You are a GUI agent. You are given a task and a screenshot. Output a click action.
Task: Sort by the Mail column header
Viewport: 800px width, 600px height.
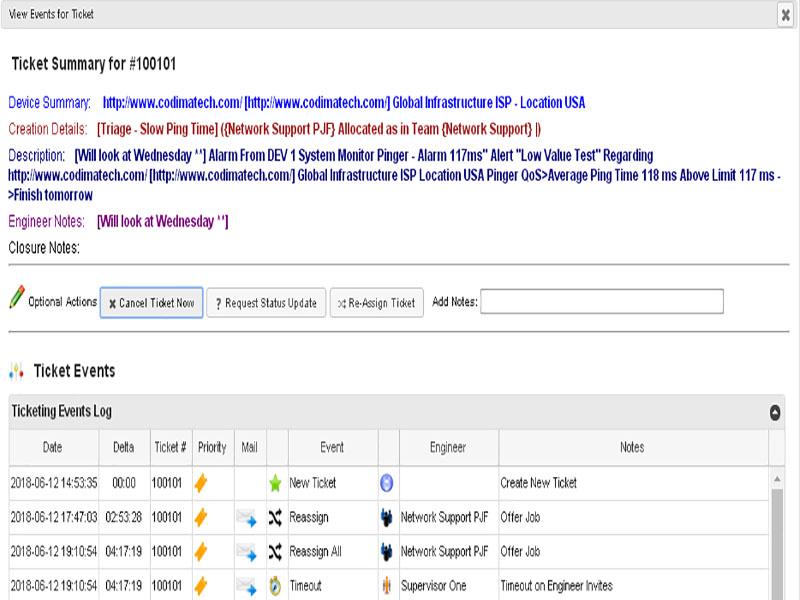(249, 447)
